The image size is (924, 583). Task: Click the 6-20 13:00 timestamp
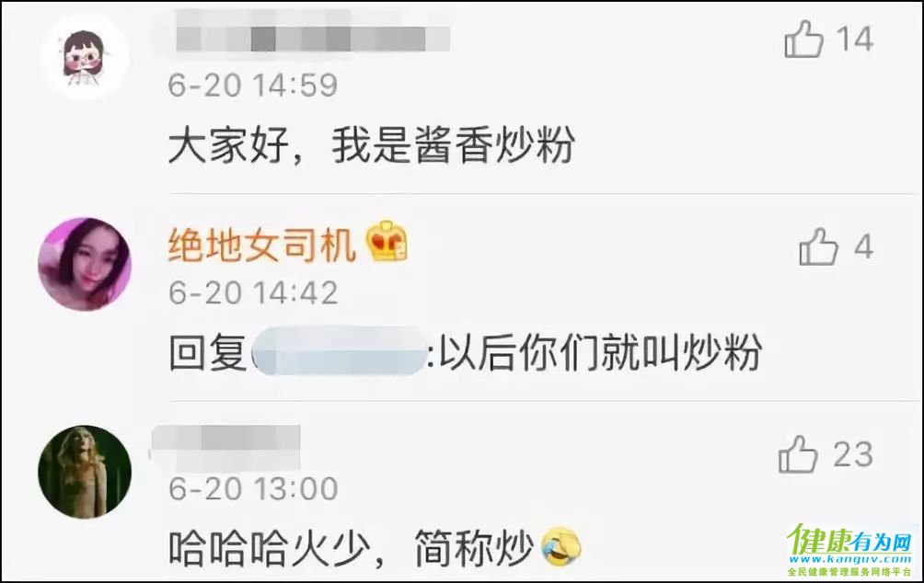[253, 488]
